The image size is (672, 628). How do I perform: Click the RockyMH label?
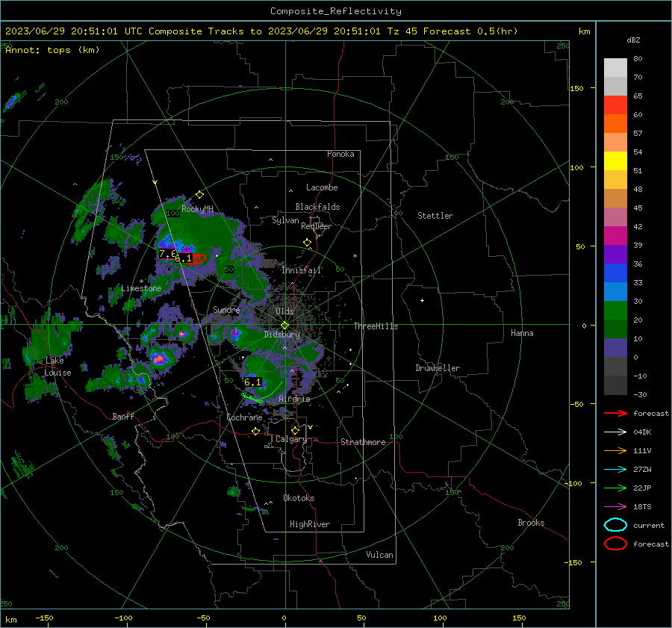(x=197, y=209)
